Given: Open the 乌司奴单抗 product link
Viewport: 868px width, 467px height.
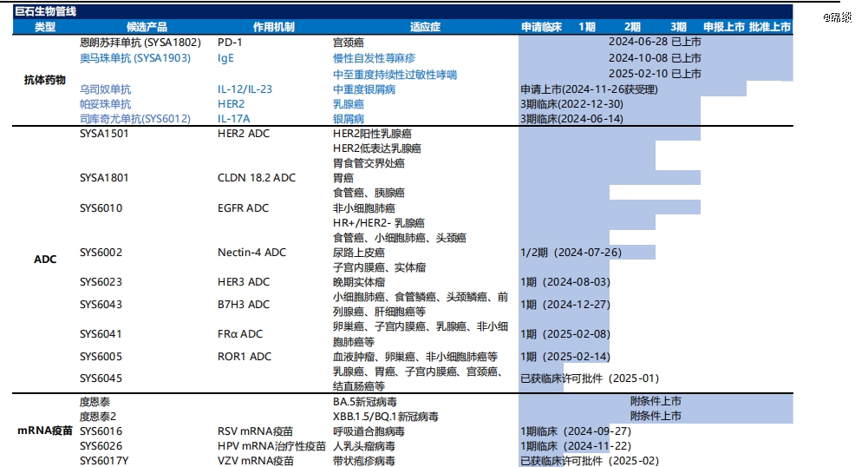Looking at the screenshot, I should coord(106,89).
